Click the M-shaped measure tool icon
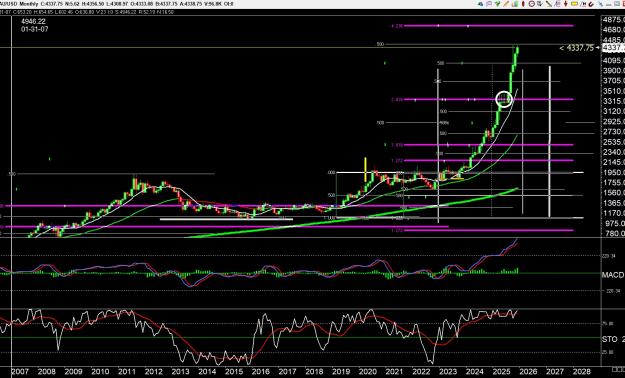This screenshot has height=378, width=625. (584, 4)
